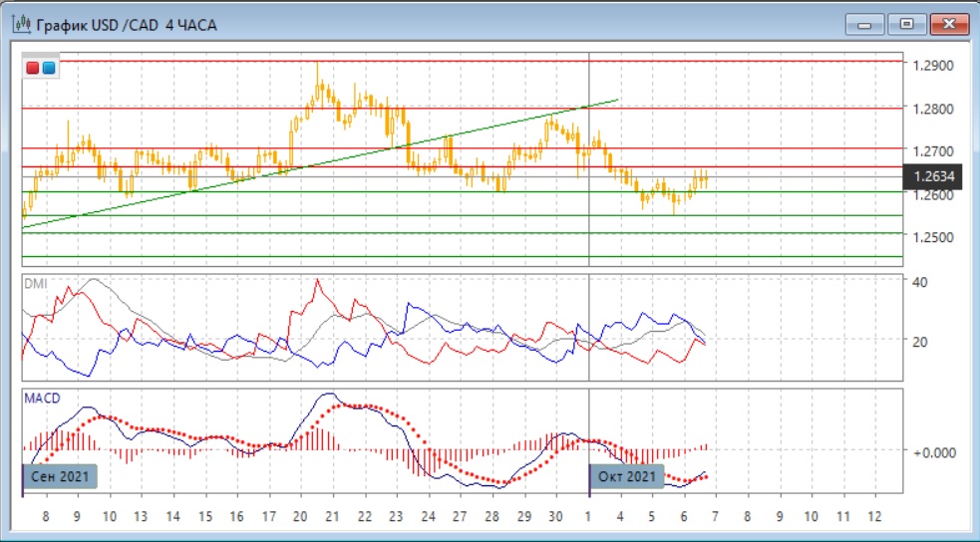980x542 pixels.
Task: Click the Сен 2021 month marker
Action: [x=61, y=477]
